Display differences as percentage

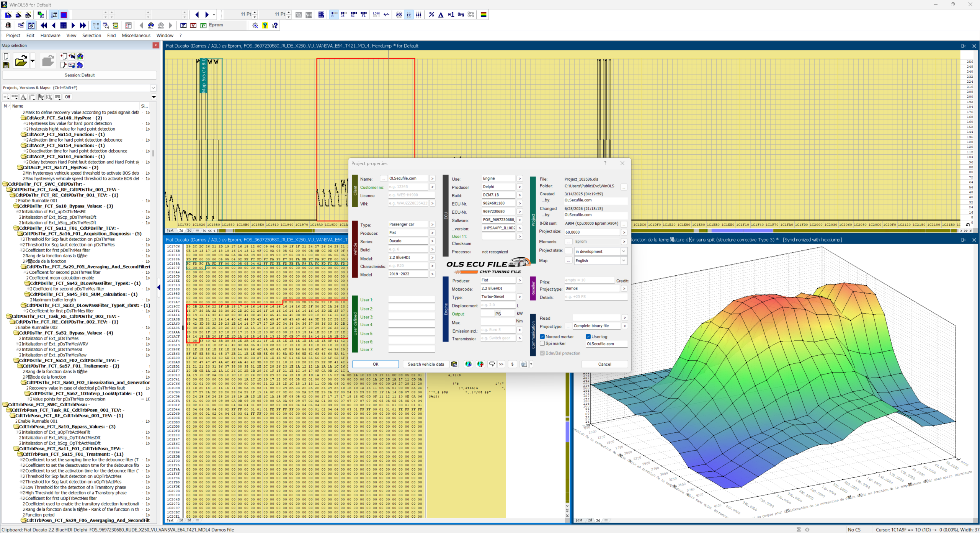click(431, 15)
